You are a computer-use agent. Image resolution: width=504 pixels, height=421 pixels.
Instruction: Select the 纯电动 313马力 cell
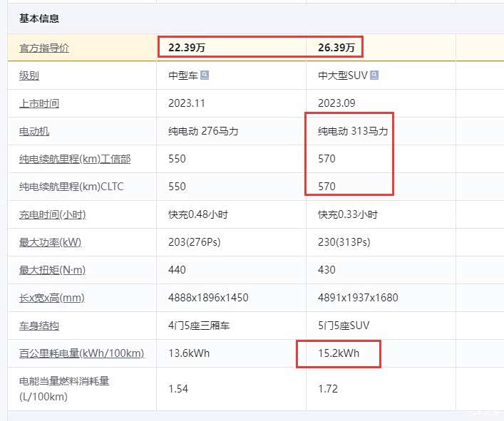tap(353, 131)
